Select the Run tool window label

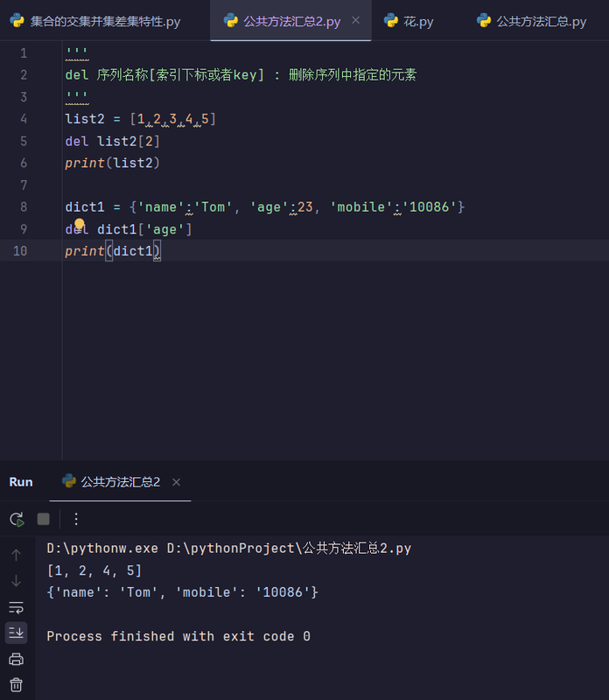(21, 482)
